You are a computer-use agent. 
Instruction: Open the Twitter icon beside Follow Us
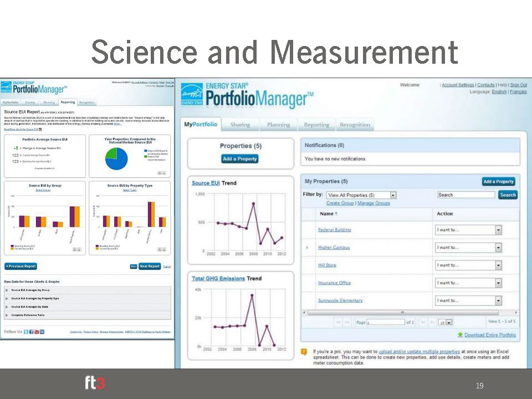tap(26, 332)
